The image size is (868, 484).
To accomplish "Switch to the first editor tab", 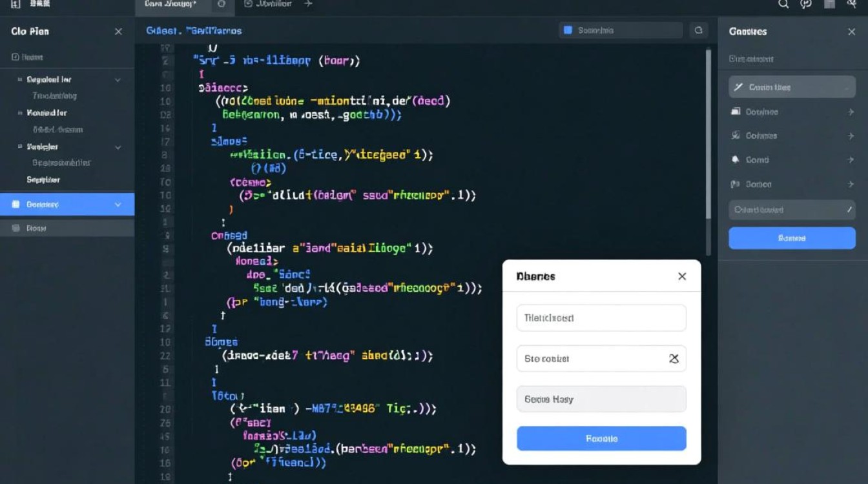I will coord(170,4).
